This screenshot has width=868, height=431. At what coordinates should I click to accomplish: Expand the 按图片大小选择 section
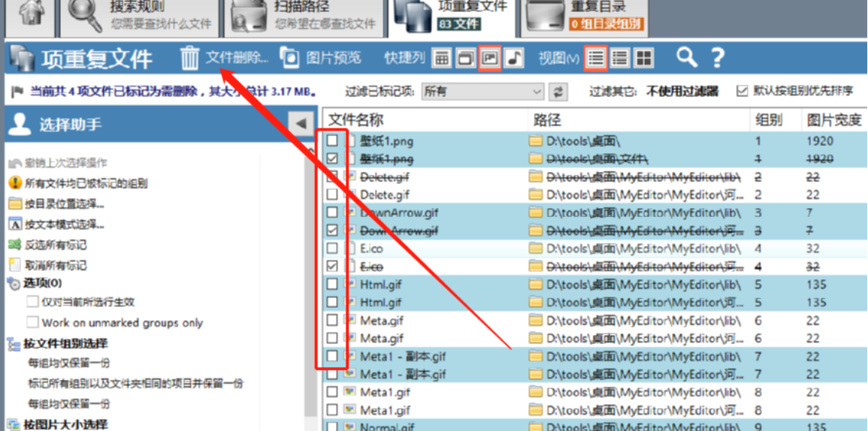[x=58, y=425]
